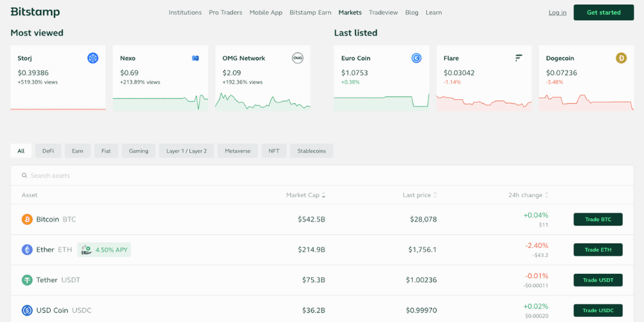
Task: Open the Log in link
Action: click(x=558, y=12)
